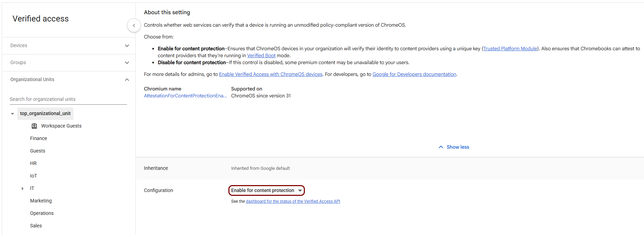
Task: Select the Guests organizational unit
Action: (x=38, y=151)
